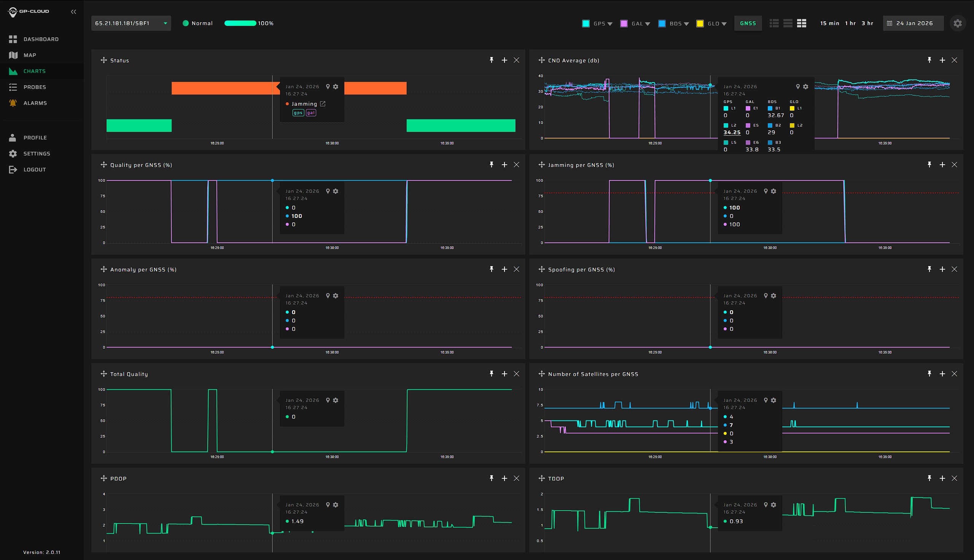This screenshot has width=974, height=560.
Task: Add panel beside the PDOP chart
Action: [x=504, y=479]
